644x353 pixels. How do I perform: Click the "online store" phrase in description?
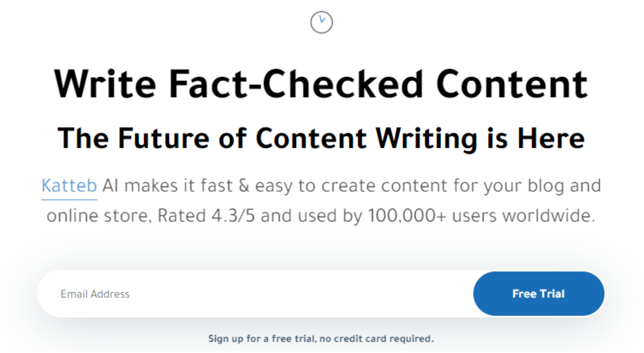point(97,216)
